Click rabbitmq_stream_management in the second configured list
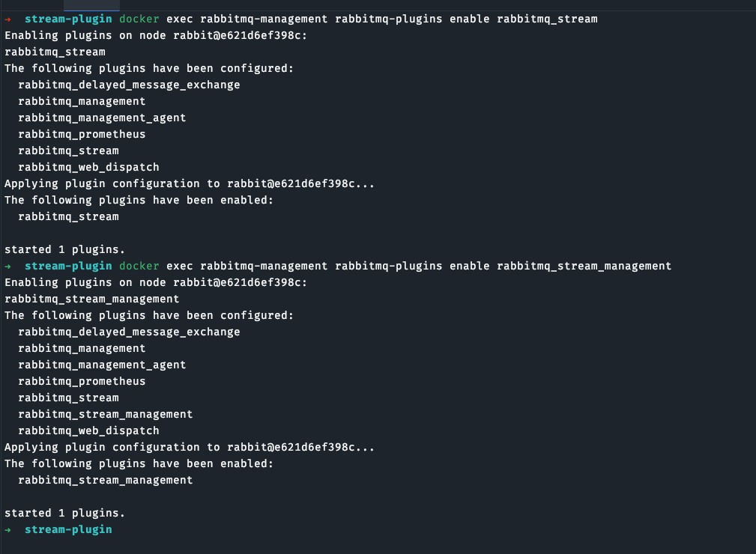Image resolution: width=756 pixels, height=554 pixels. pos(106,414)
